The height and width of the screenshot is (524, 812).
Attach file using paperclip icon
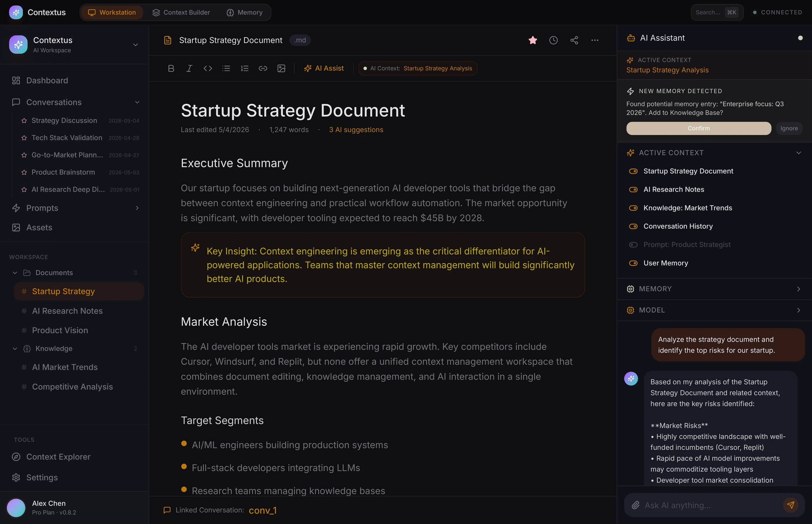click(636, 505)
